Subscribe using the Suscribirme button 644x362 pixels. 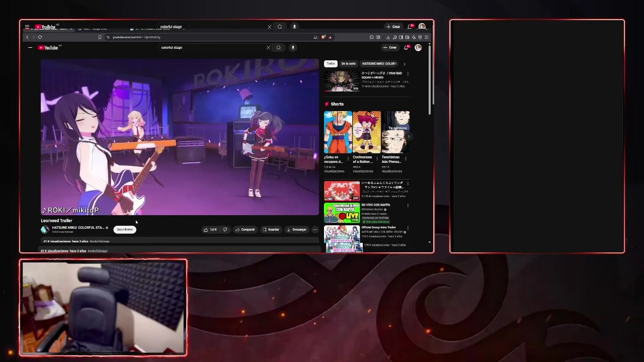[x=125, y=230]
